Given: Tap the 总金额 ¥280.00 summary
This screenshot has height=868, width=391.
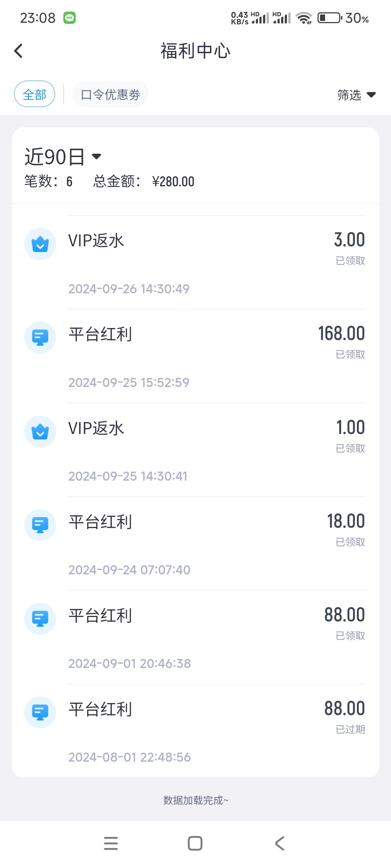Looking at the screenshot, I should click(144, 182).
